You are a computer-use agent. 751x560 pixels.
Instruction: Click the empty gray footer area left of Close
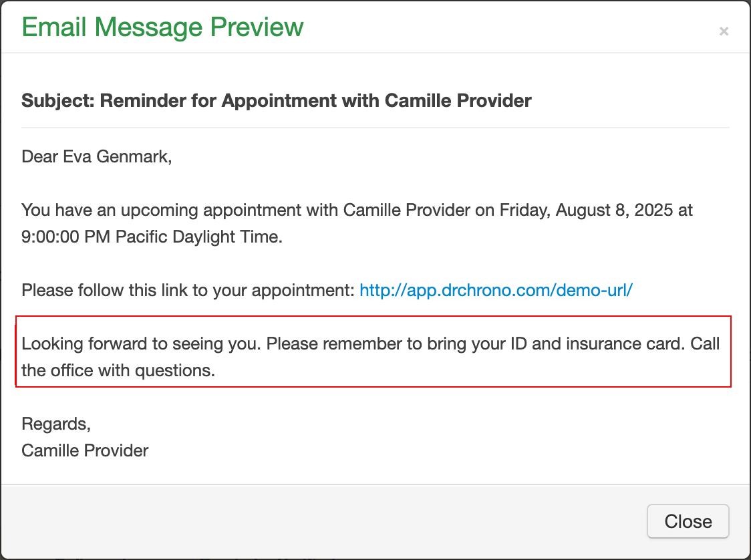coord(321,521)
